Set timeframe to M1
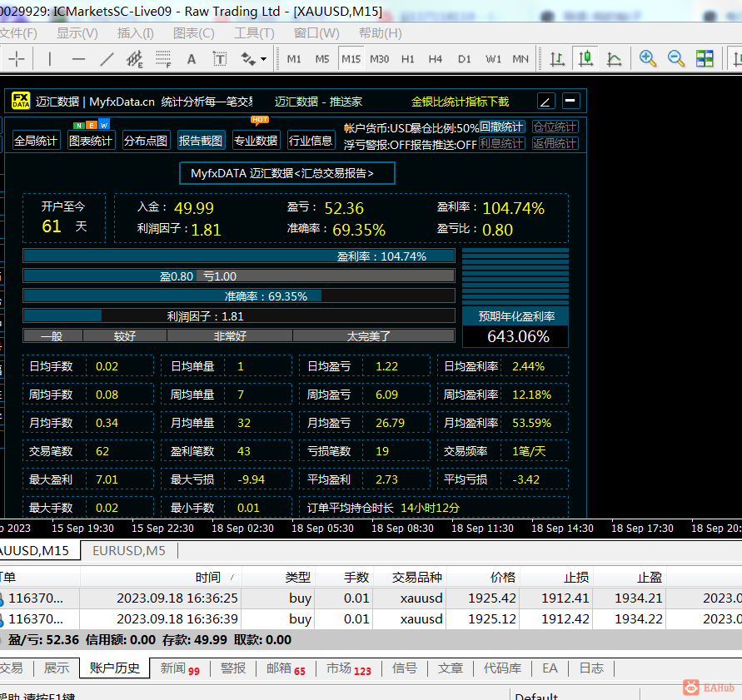742x700 pixels. coord(294,59)
